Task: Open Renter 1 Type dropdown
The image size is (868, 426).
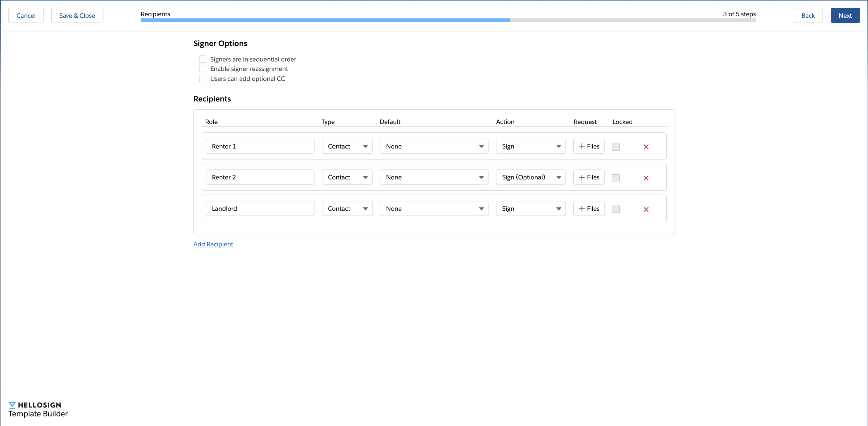Action: pyautogui.click(x=347, y=146)
